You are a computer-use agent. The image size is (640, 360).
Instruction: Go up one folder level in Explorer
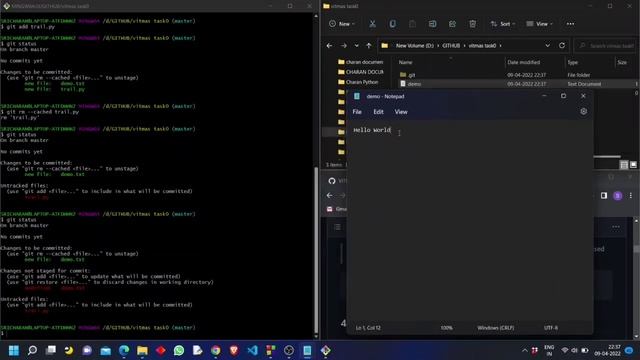click(x=369, y=46)
